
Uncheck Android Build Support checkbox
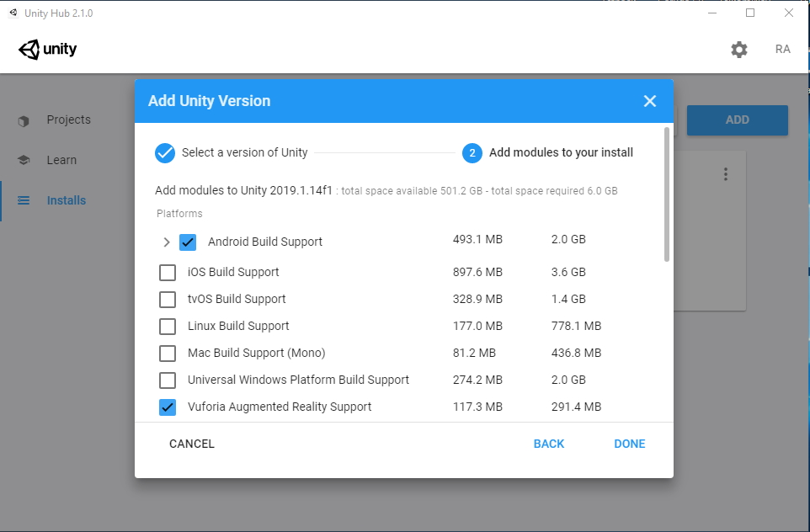click(188, 242)
